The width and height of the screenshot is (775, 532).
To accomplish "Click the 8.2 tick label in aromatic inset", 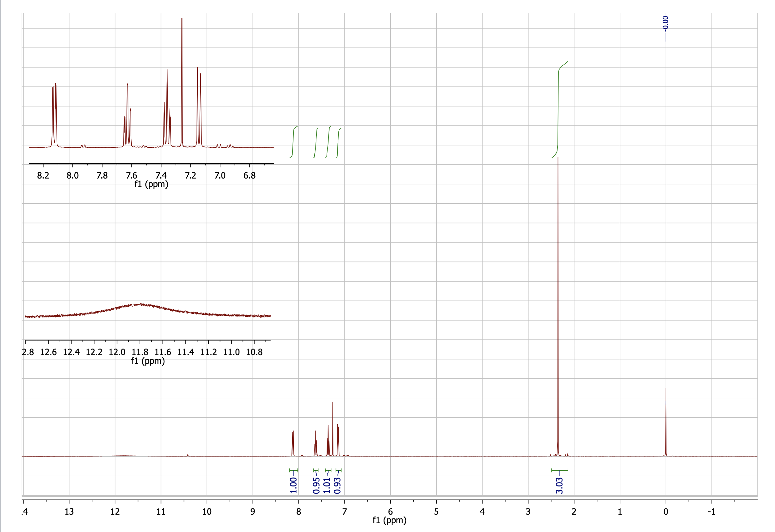I will (43, 176).
